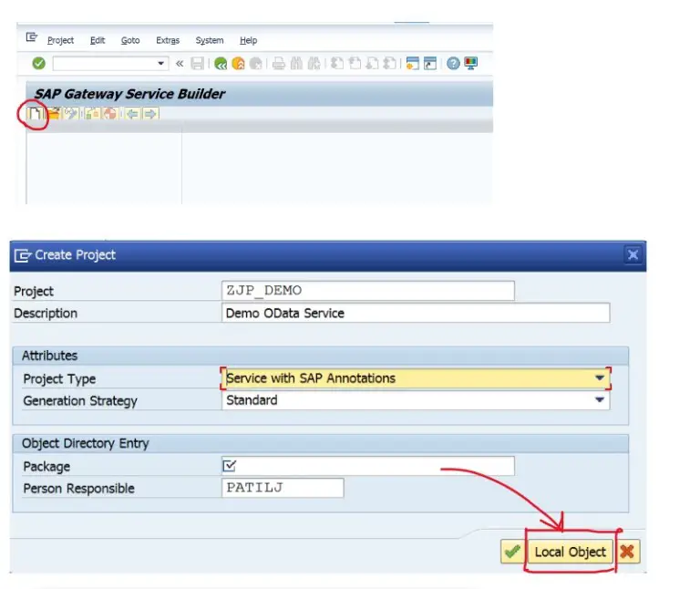Click the green Enter checkmark in toolbar
This screenshot has width=700, height=589.
(x=38, y=64)
